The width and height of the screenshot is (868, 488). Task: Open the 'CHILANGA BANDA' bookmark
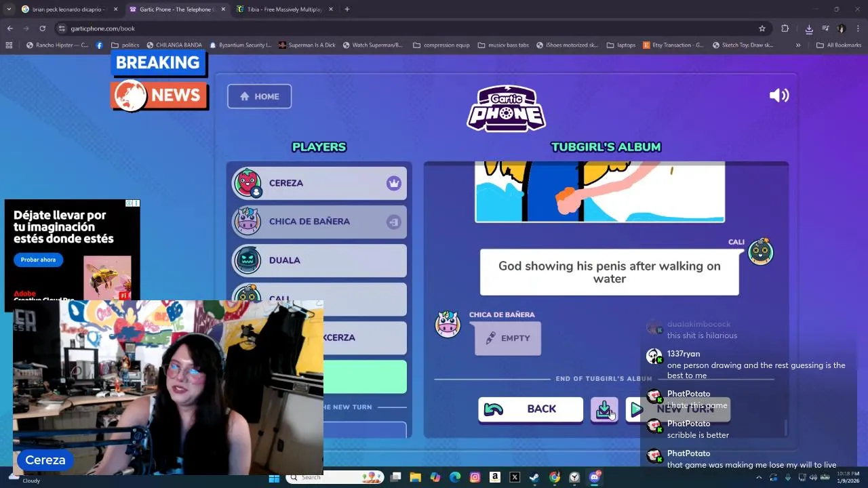click(174, 45)
